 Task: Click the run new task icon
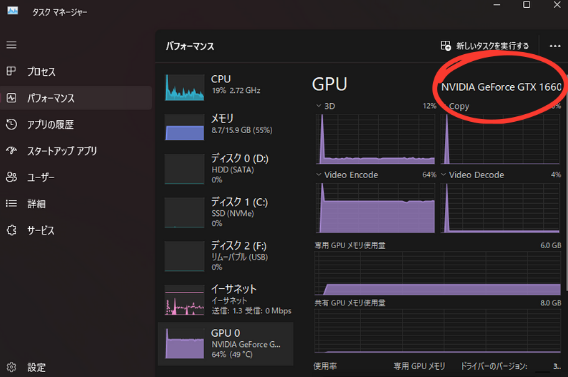(x=446, y=46)
